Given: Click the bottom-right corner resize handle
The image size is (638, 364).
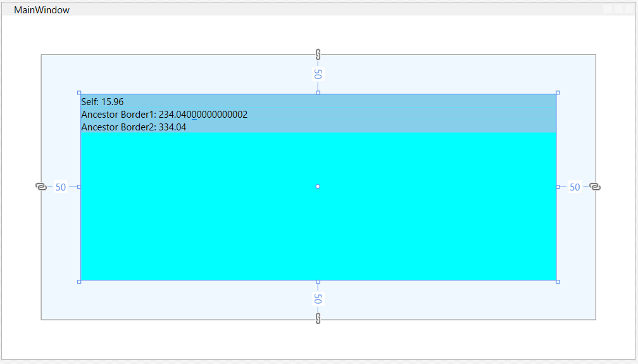Looking at the screenshot, I should [558, 282].
